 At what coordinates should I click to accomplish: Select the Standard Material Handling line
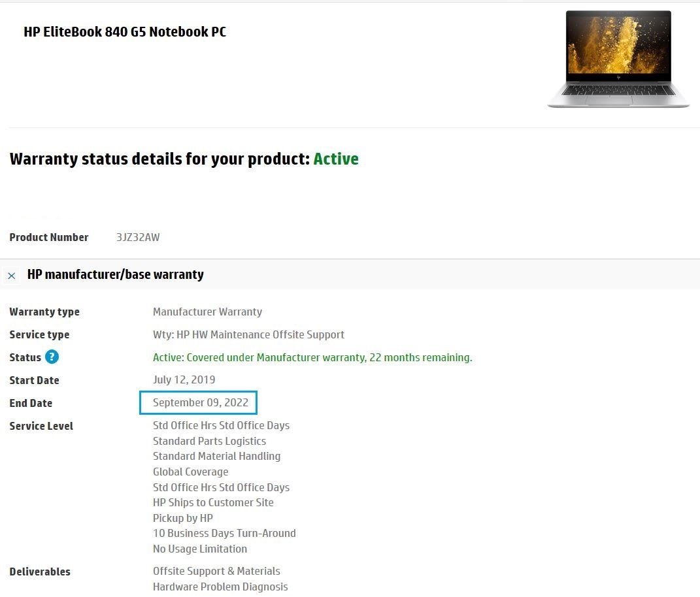click(216, 456)
